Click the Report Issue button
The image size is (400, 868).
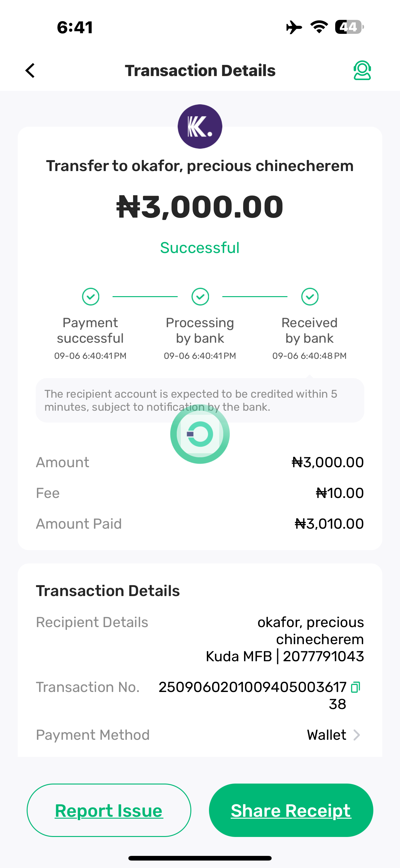coord(109,810)
